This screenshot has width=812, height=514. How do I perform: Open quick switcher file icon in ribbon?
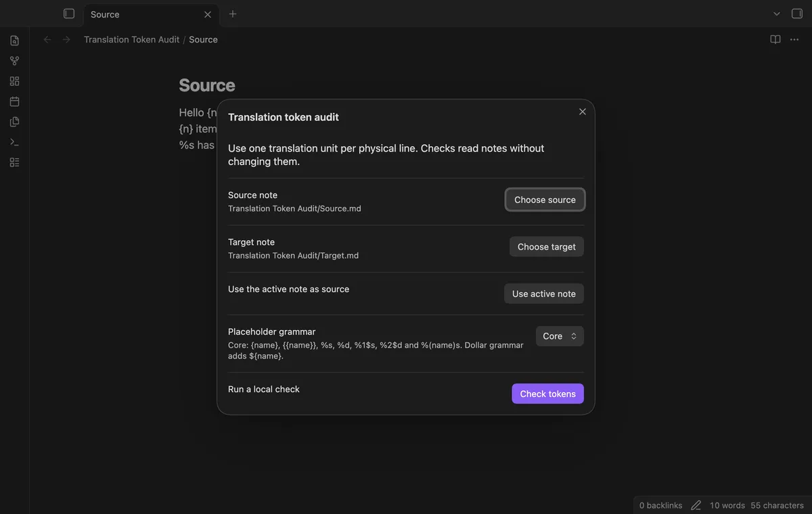tap(14, 41)
